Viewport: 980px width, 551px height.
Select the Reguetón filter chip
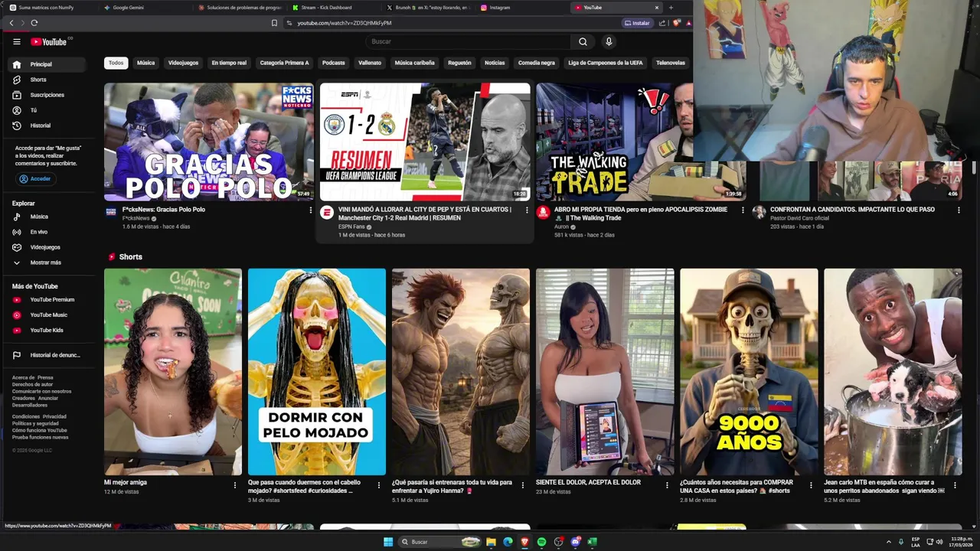[459, 63]
